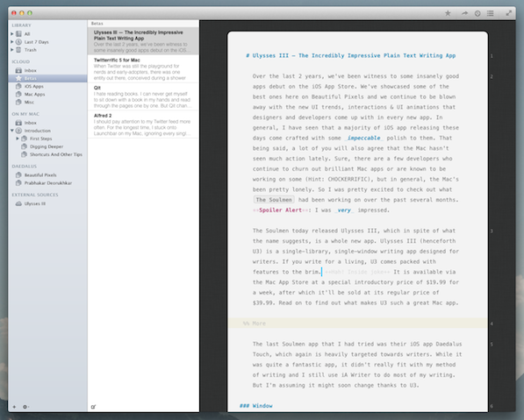Expand the Last 7 Days group

[x=12, y=42]
